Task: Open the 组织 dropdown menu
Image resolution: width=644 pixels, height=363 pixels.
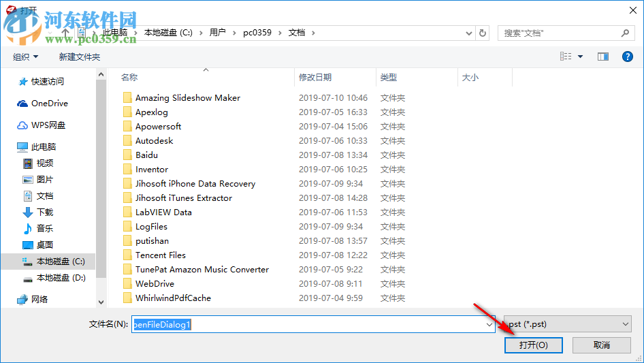Action: click(x=25, y=57)
